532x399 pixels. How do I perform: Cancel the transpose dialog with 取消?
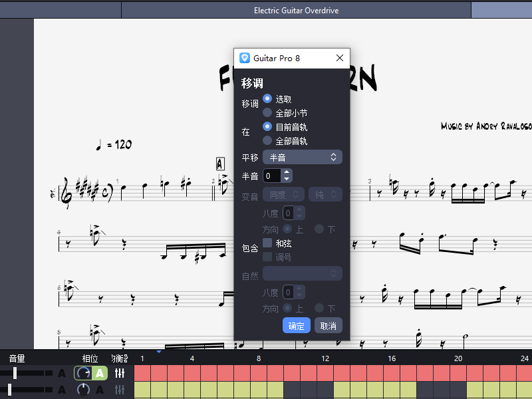pos(328,325)
